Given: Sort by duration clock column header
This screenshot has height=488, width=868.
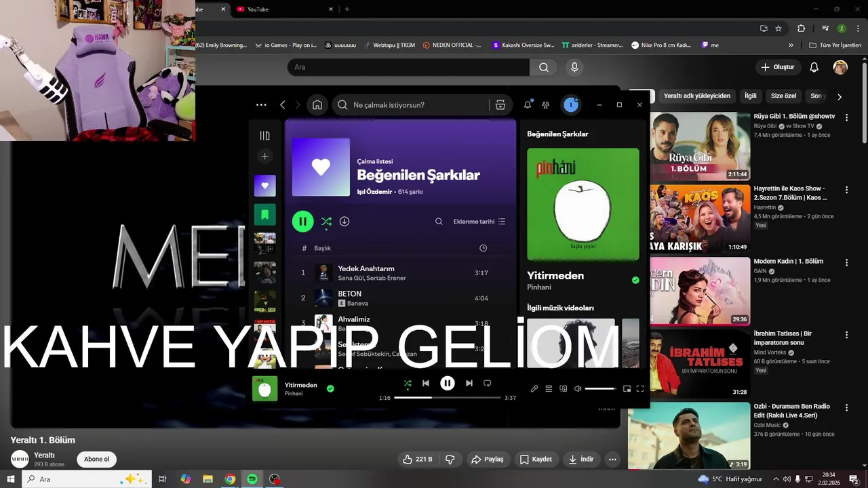Looking at the screenshot, I should (483, 248).
